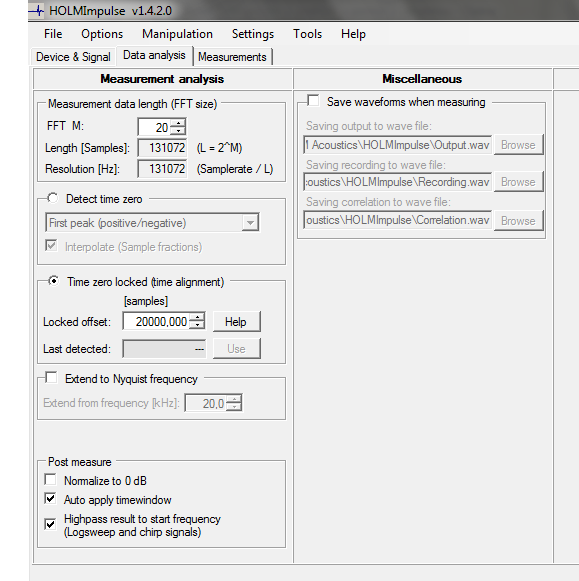
Task: Select Detect time zero radio button
Action: (53, 198)
